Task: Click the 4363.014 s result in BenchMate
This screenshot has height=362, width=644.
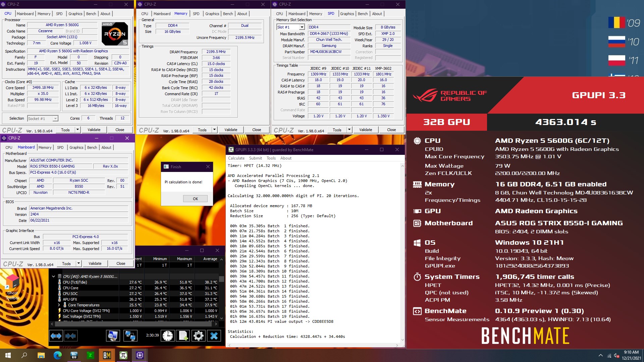Action: pos(566,122)
